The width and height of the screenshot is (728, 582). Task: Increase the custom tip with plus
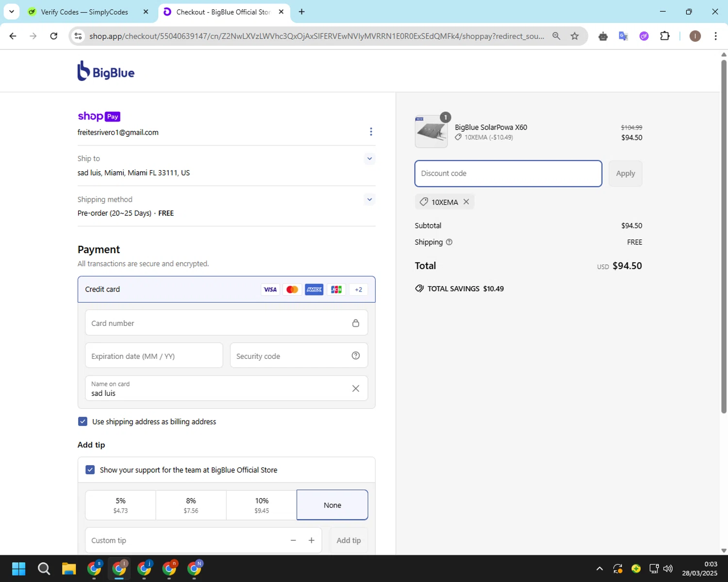312,540
